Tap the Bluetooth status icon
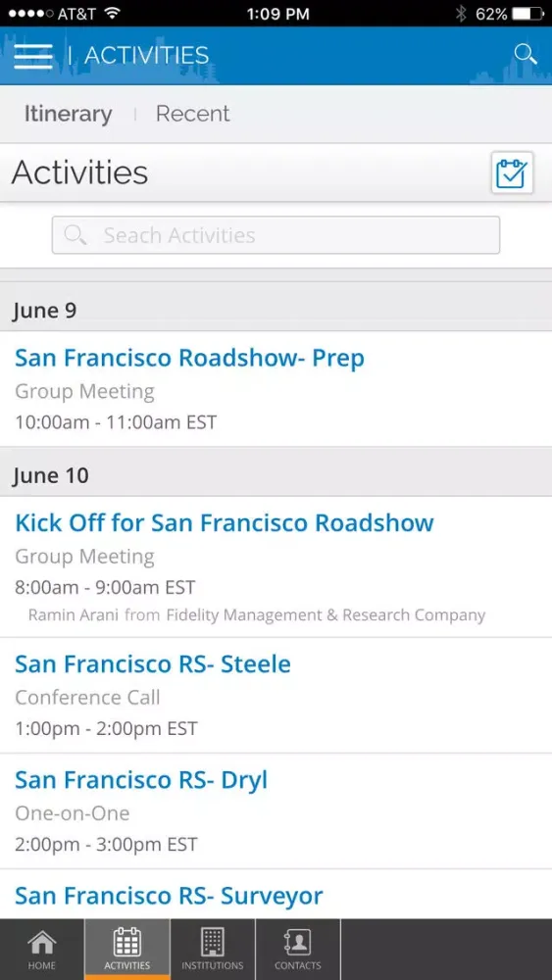Screen dimensions: 552x980 461,14
